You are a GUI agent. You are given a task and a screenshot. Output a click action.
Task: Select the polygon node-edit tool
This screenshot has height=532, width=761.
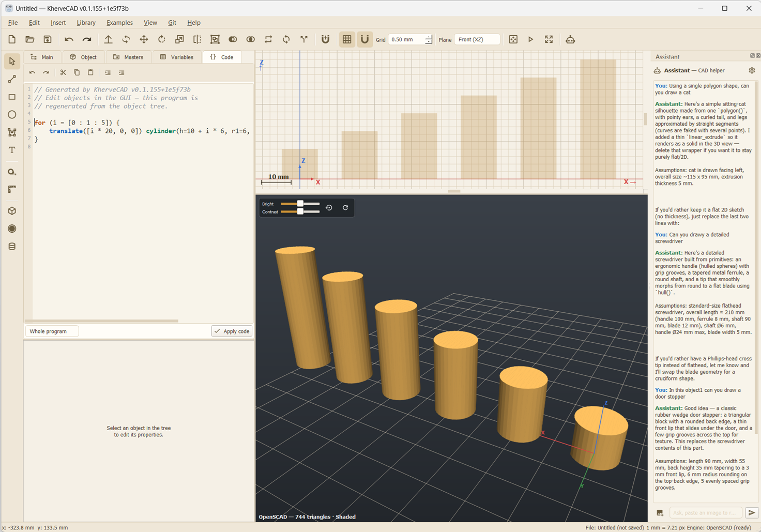(x=12, y=132)
